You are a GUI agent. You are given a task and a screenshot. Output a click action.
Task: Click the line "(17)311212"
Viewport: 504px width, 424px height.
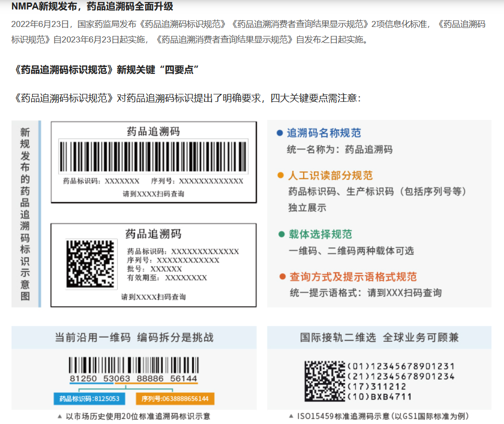point(376,387)
